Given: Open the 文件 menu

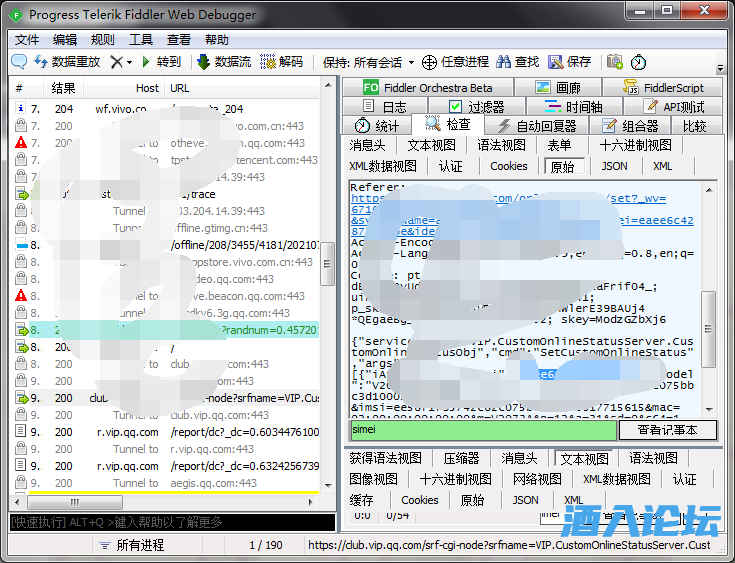Looking at the screenshot, I should (27, 40).
